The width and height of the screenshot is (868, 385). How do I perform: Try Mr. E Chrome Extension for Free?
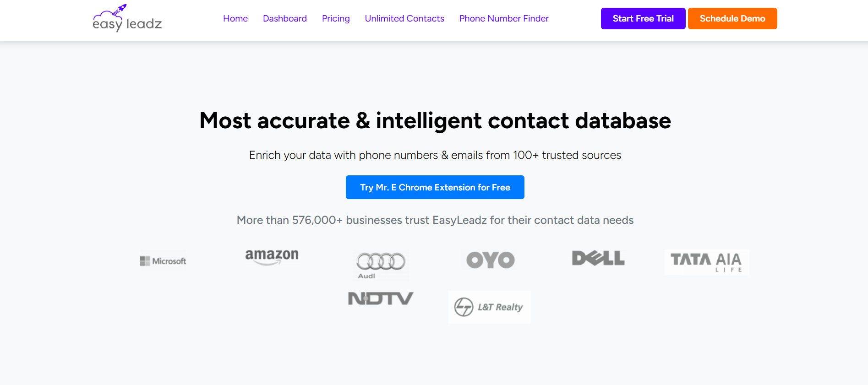[435, 187]
